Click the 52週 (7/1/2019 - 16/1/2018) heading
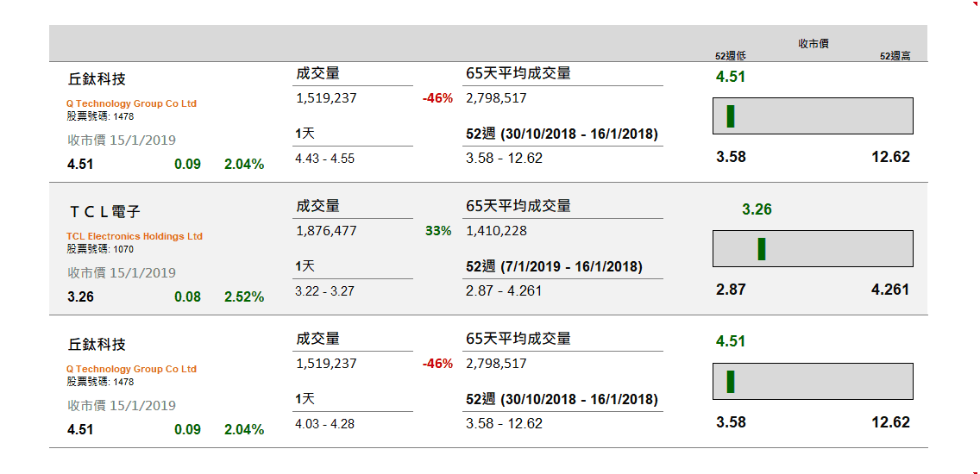980x474 pixels. [554, 267]
